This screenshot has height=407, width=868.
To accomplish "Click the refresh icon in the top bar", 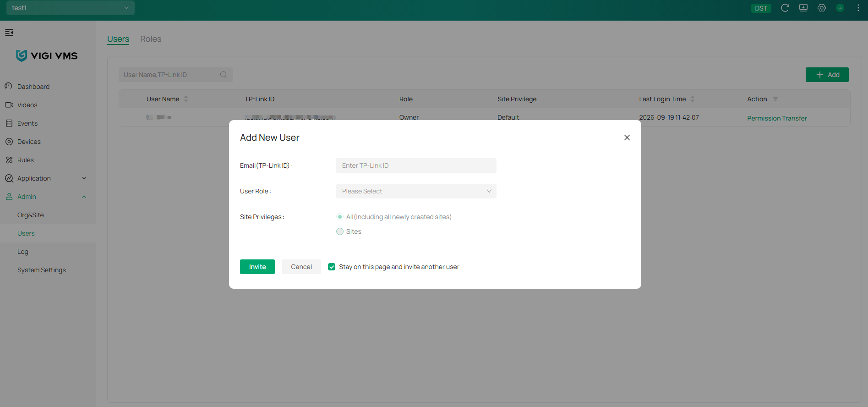I will click(785, 8).
